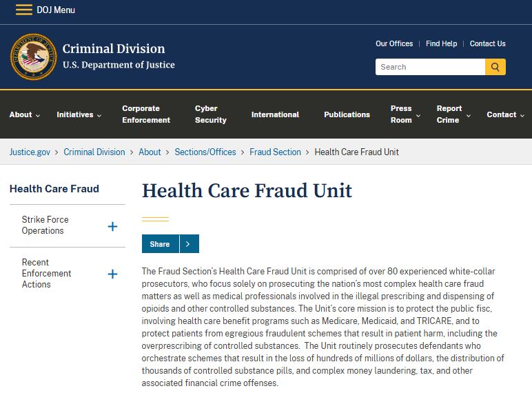Viewport: 532px width, 393px height.
Task: Open the Find Help link
Action: [441, 43]
